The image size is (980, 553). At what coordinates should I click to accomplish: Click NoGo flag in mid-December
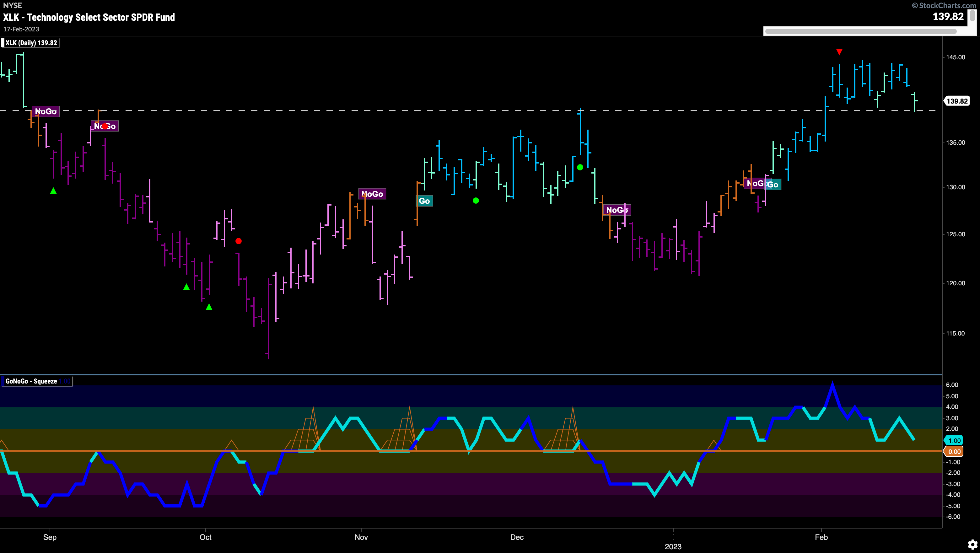tap(617, 210)
